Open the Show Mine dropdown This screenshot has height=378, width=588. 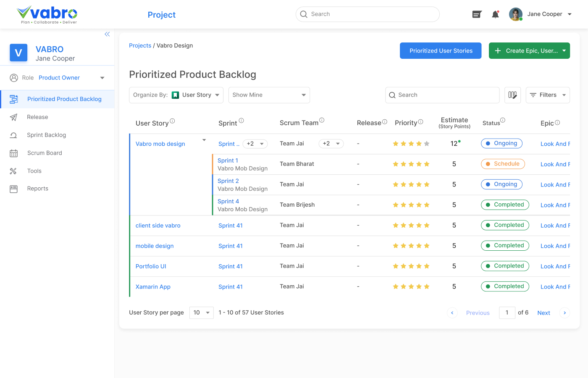coord(269,95)
